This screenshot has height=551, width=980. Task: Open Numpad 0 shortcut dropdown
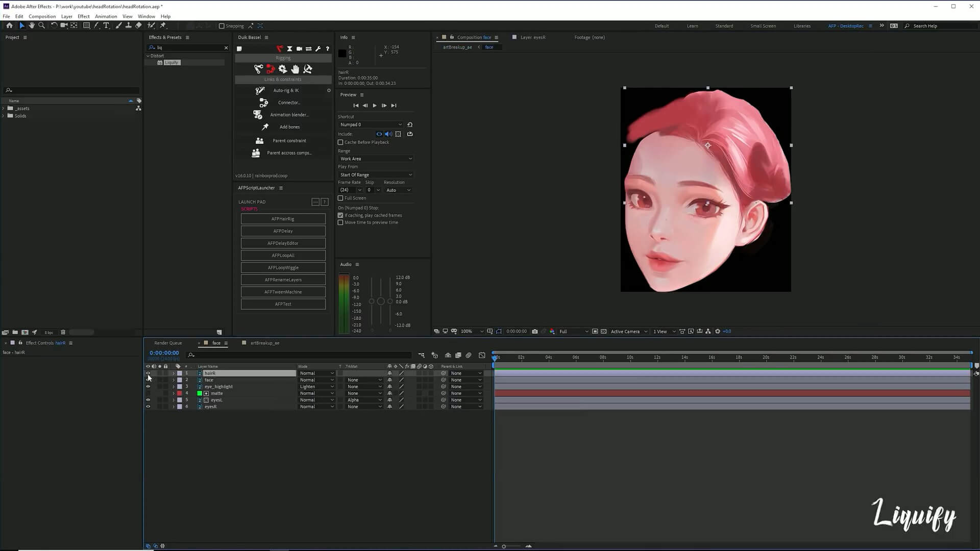(x=371, y=124)
